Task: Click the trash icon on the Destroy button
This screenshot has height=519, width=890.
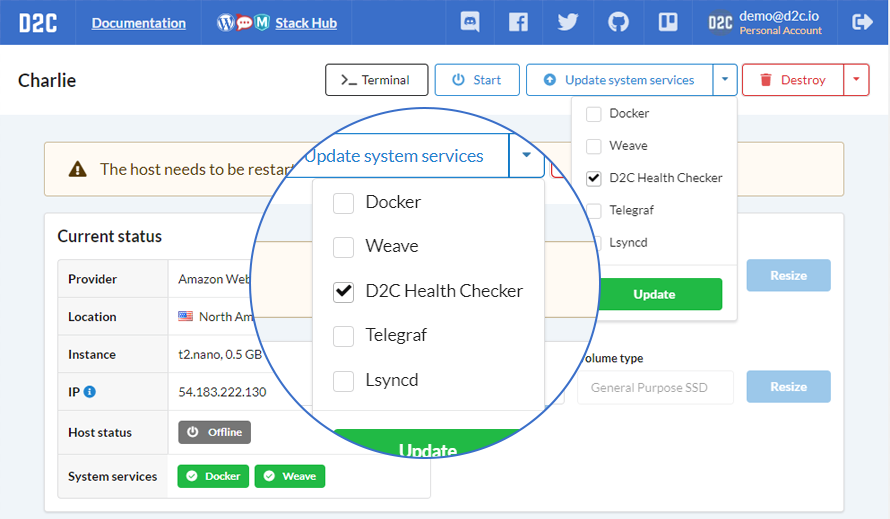Action: point(766,80)
